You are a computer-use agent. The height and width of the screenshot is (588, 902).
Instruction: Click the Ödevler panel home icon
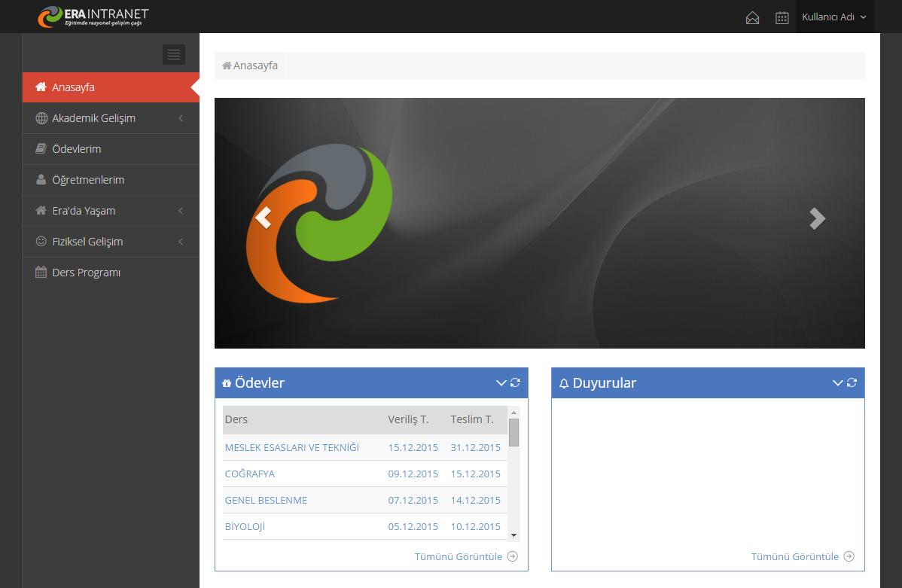coord(227,382)
